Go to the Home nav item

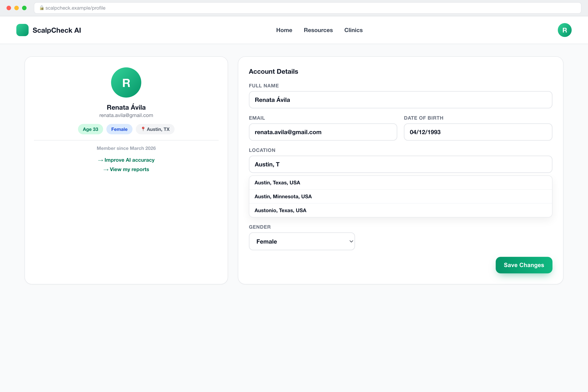coord(284,30)
